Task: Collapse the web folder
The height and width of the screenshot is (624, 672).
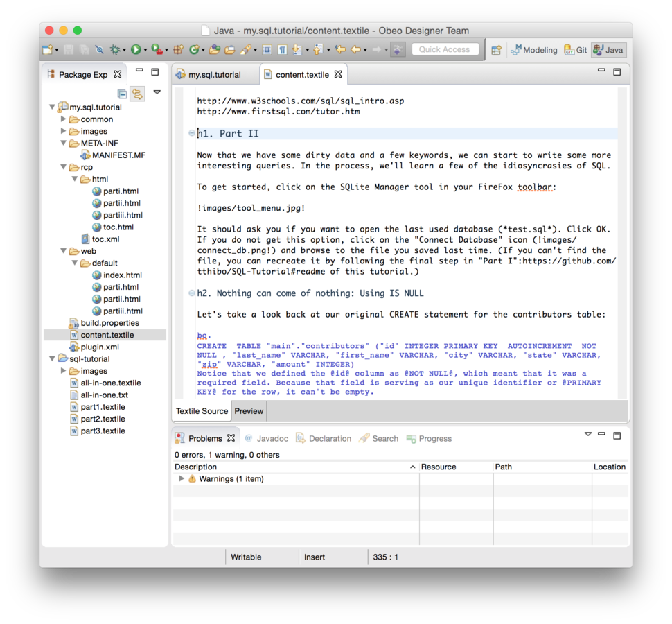Action: click(x=64, y=251)
